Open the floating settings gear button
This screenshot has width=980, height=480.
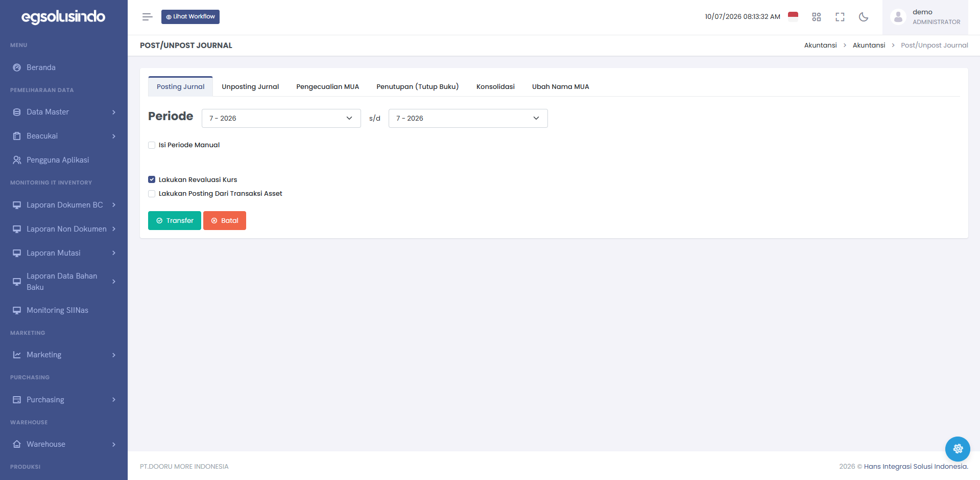958,449
